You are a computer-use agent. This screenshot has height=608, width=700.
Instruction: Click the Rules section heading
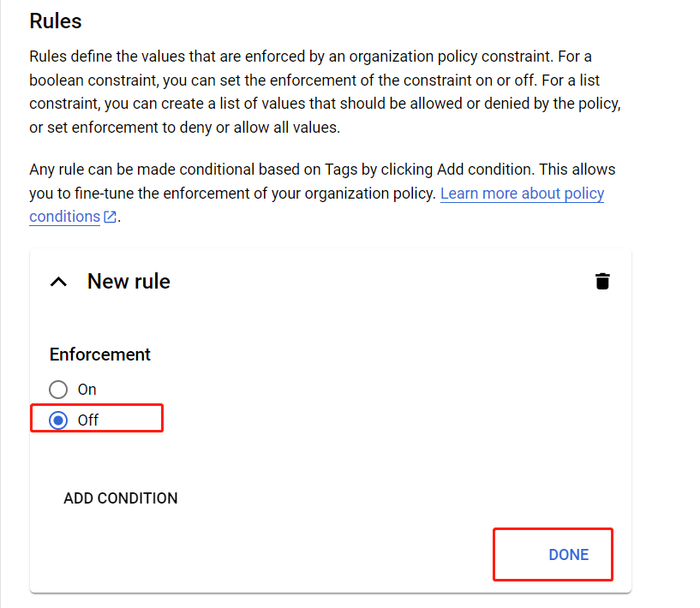[x=56, y=21]
